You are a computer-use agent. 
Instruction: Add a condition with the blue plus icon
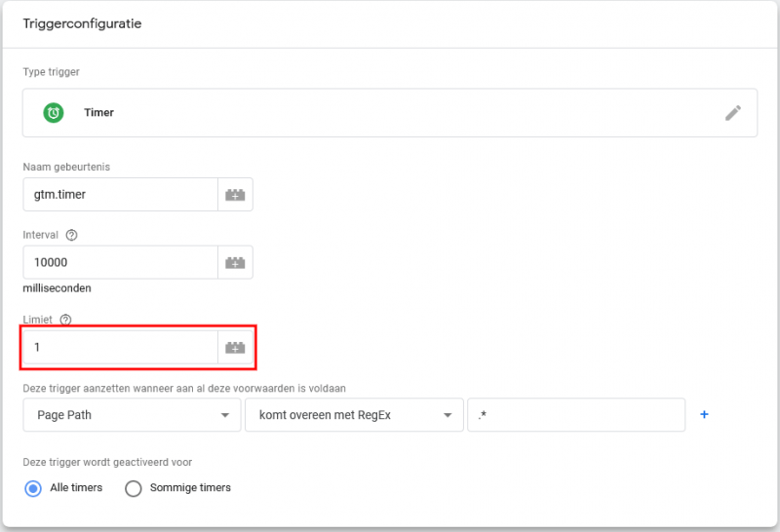tap(704, 414)
